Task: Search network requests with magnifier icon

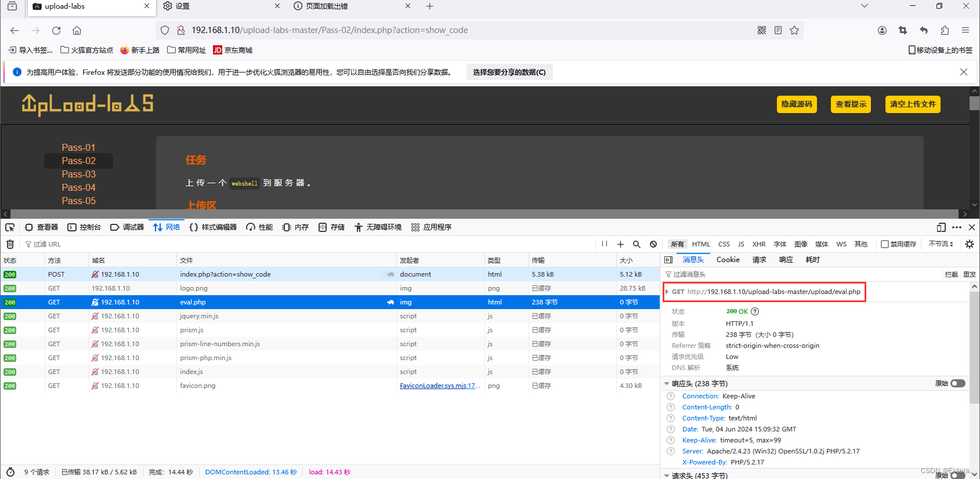Action: pyautogui.click(x=637, y=244)
